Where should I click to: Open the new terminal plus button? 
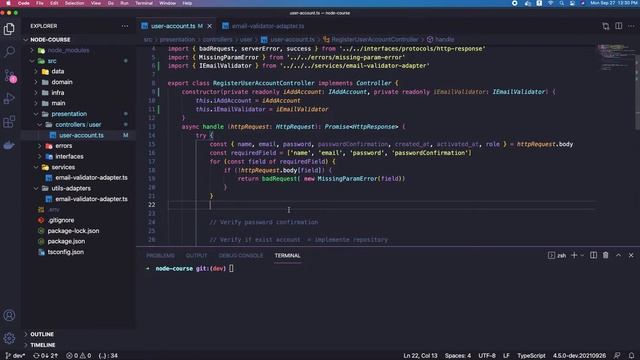pos(574,255)
